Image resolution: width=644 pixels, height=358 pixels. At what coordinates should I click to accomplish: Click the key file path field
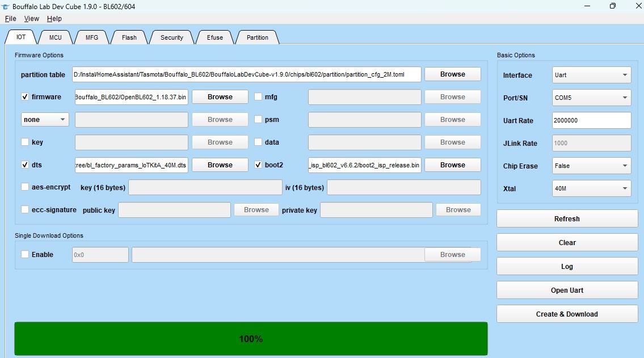132,142
